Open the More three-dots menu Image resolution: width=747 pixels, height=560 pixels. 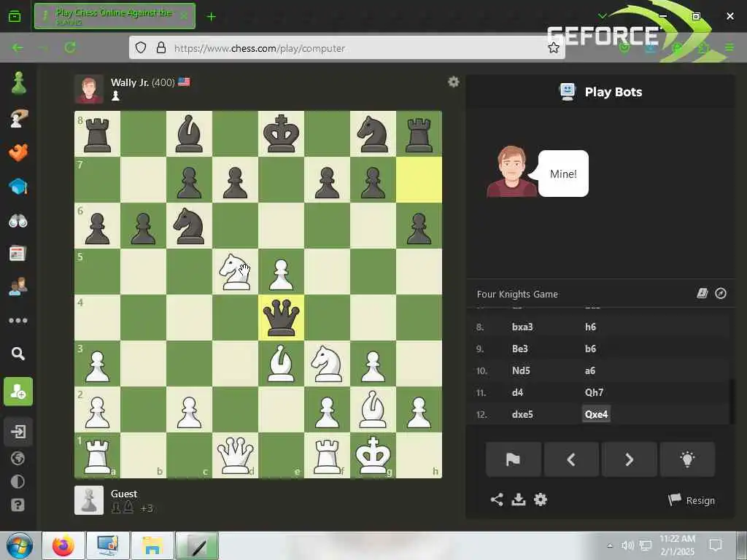coord(18,321)
